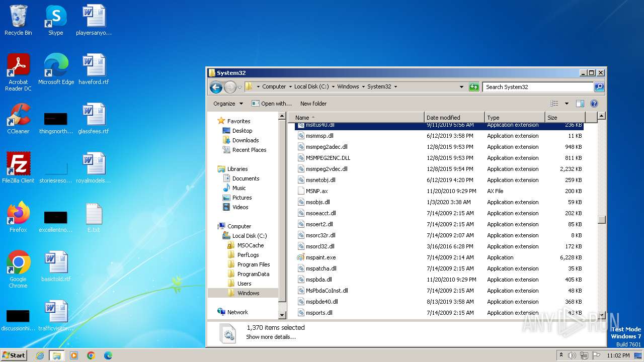The width and height of the screenshot is (644, 362).
Task: Expand dropdown arrow after Local Disk (C:) breadcrumb
Action: point(333,87)
